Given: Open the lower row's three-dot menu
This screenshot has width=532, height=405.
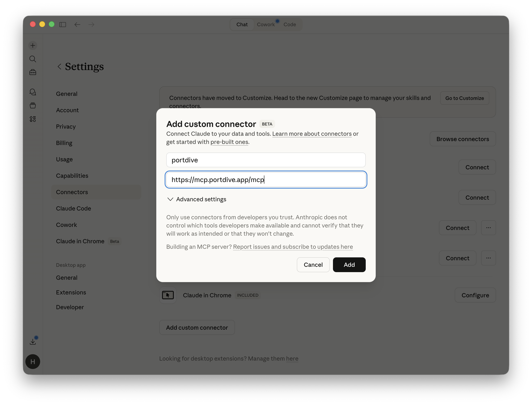Looking at the screenshot, I should (x=488, y=258).
